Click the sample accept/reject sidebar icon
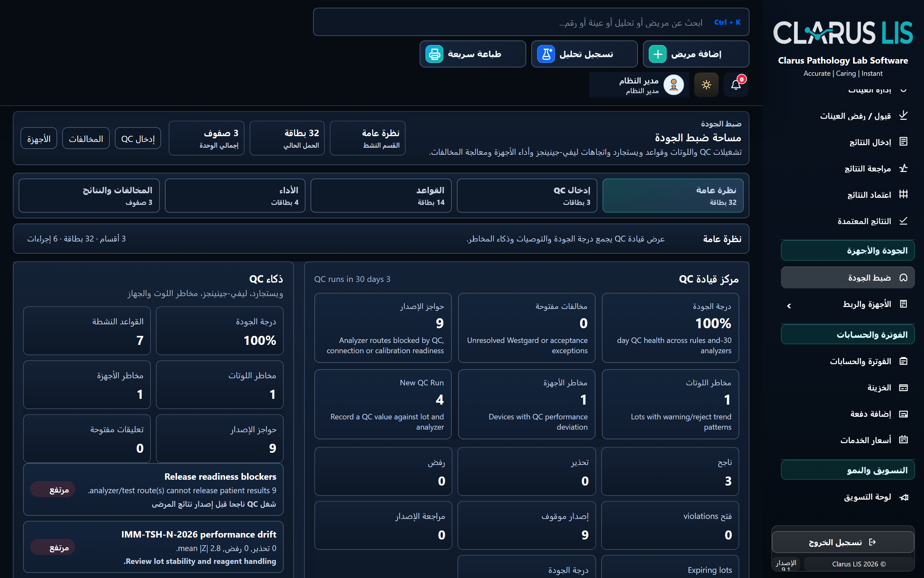 click(903, 116)
